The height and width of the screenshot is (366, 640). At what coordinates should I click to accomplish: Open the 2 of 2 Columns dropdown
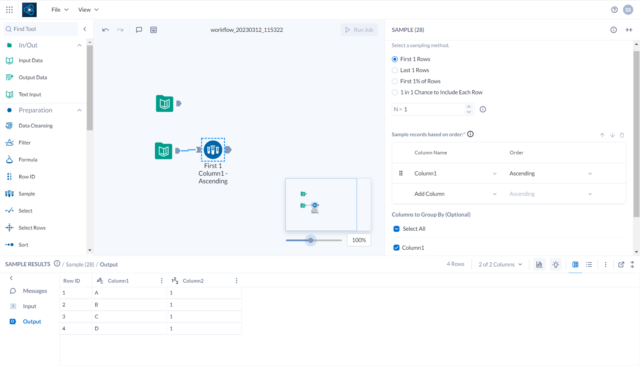[x=500, y=264]
